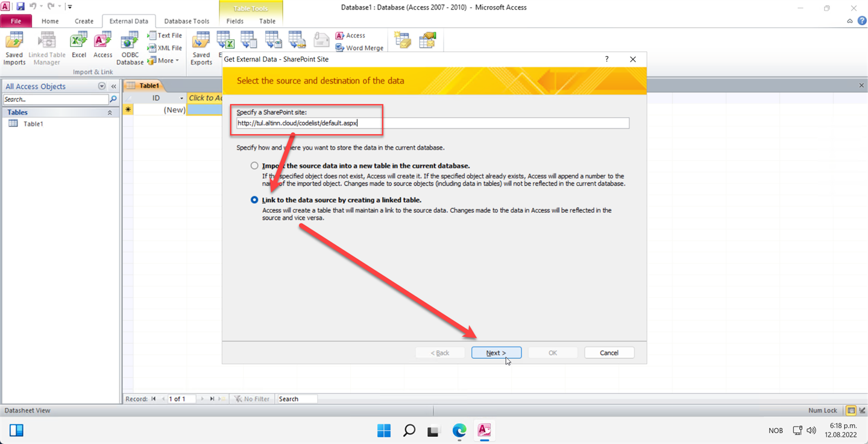The image size is (868, 444).
Task: Open Undo history dropdown arrow
Action: (40, 7)
